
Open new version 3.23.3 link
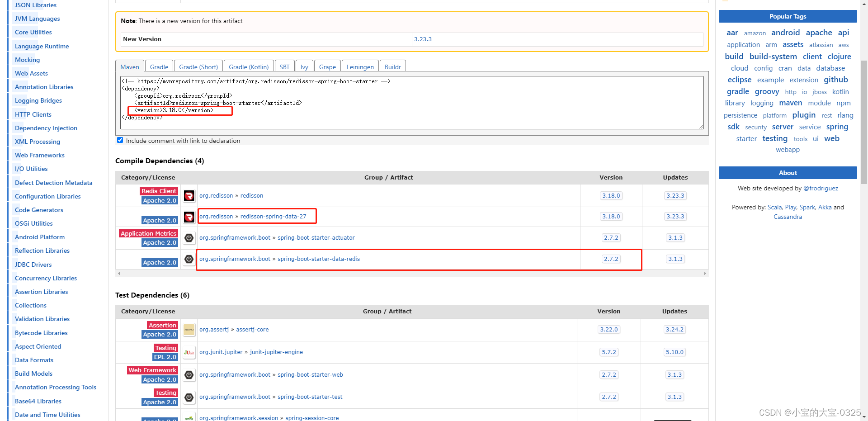click(423, 39)
